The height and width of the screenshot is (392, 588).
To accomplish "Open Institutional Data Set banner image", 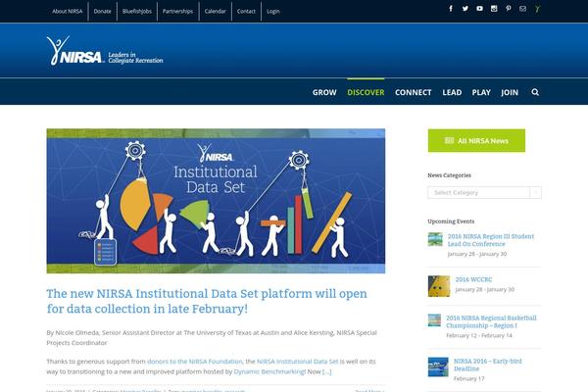I will pos(216,201).
